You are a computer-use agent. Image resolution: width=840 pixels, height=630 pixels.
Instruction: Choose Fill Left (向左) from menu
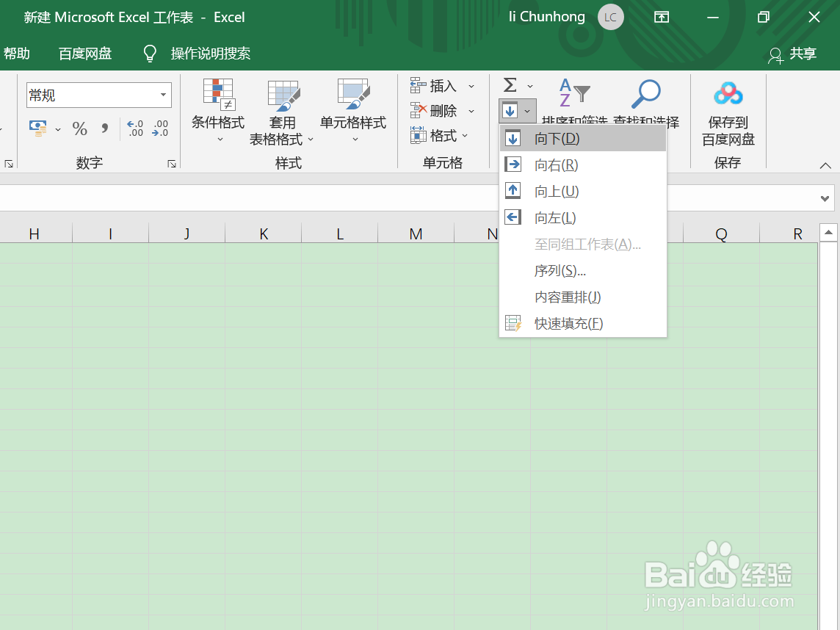583,217
